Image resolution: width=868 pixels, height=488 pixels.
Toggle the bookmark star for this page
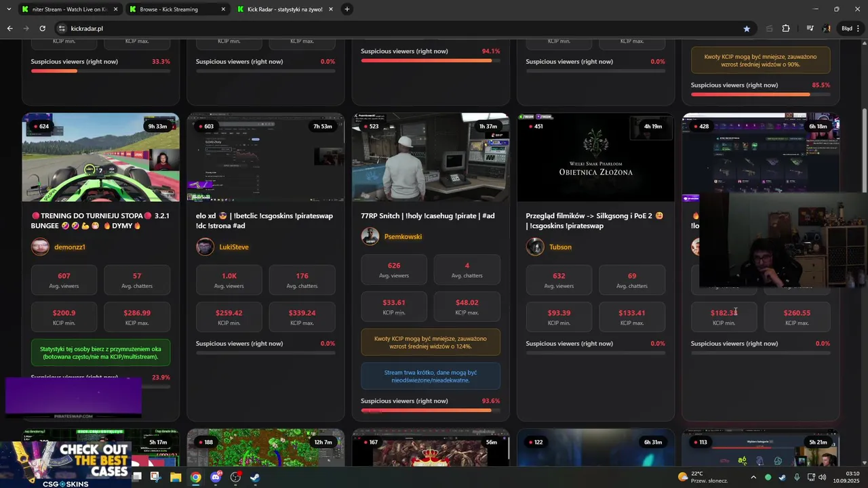pyautogui.click(x=747, y=28)
